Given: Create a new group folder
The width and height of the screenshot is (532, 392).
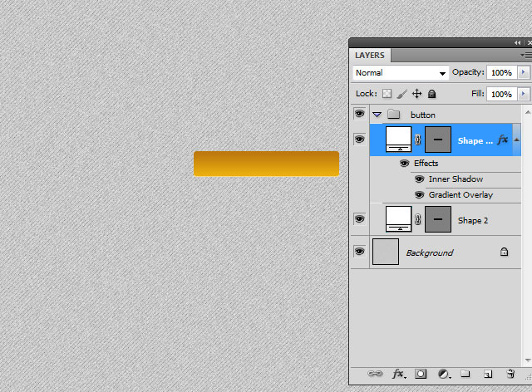Looking at the screenshot, I should coord(465,374).
